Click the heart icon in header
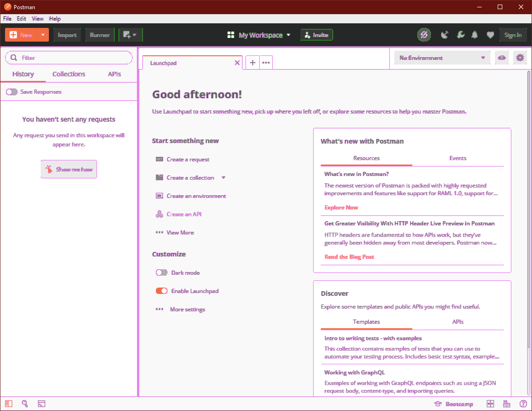 click(x=490, y=35)
